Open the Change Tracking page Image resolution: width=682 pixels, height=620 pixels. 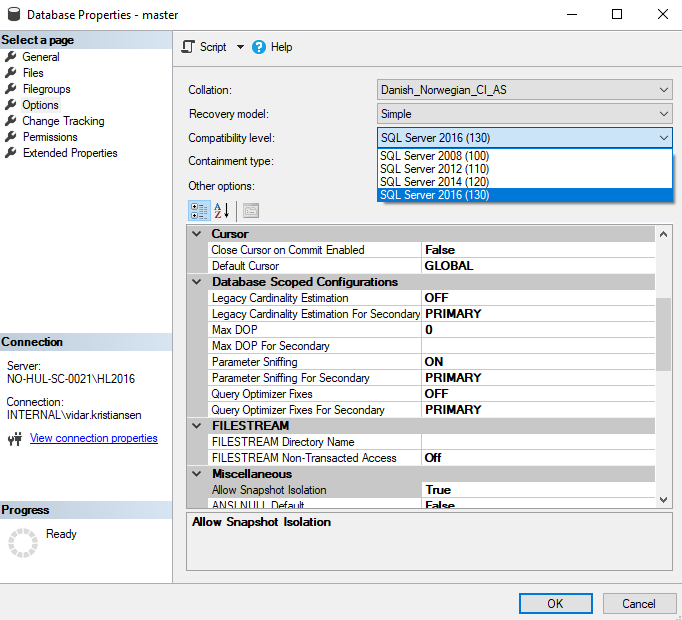click(64, 121)
